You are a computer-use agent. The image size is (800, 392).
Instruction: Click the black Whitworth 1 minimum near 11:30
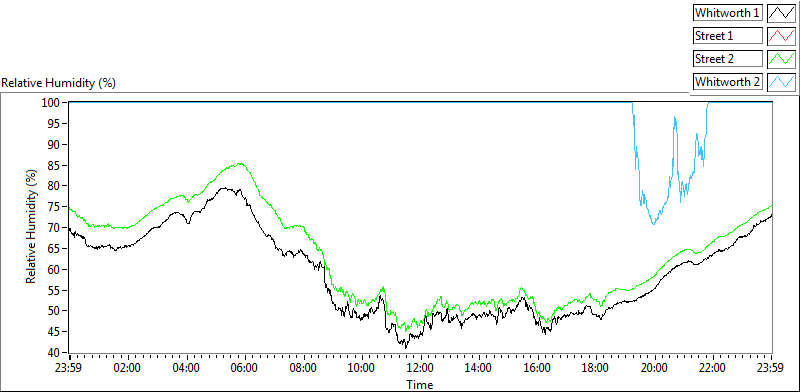tap(406, 348)
